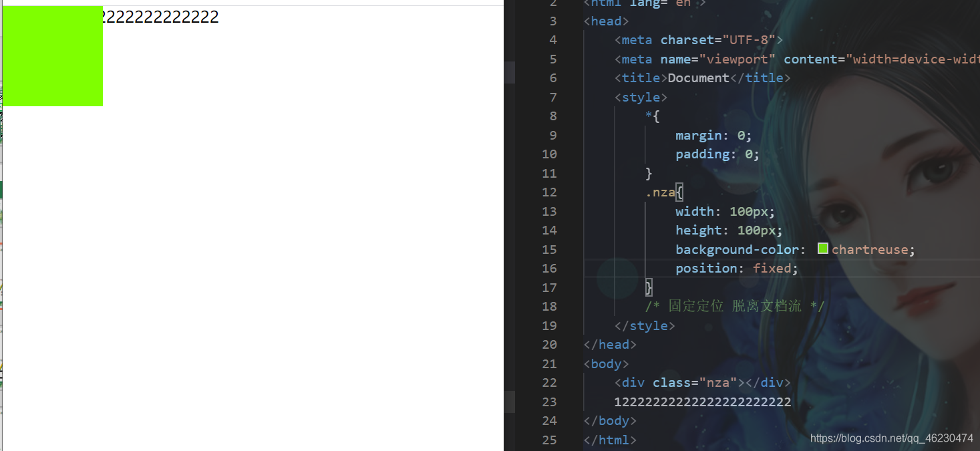
Task: Click the 'margin: 0;' declaration
Action: point(713,135)
